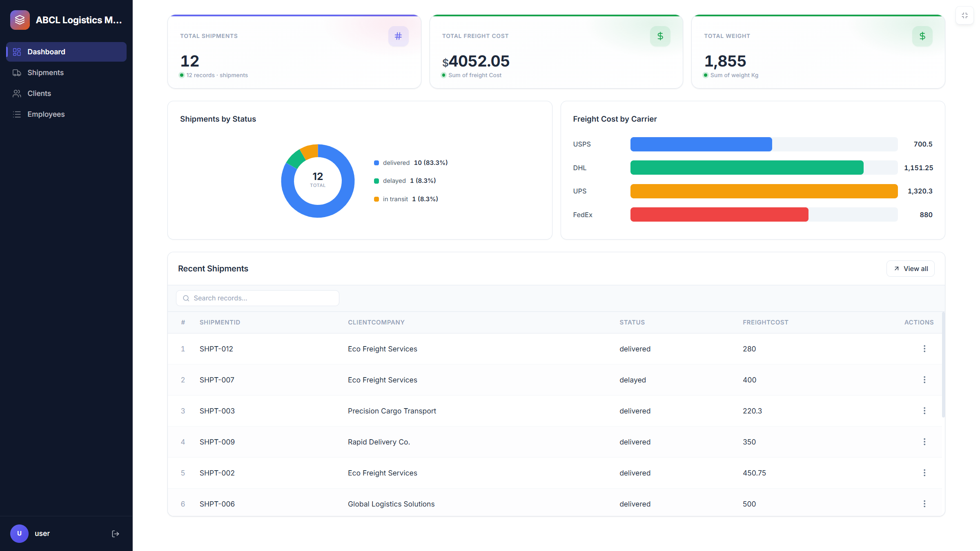
Task: Click the 450.75 freight cost value
Action: [x=754, y=473]
